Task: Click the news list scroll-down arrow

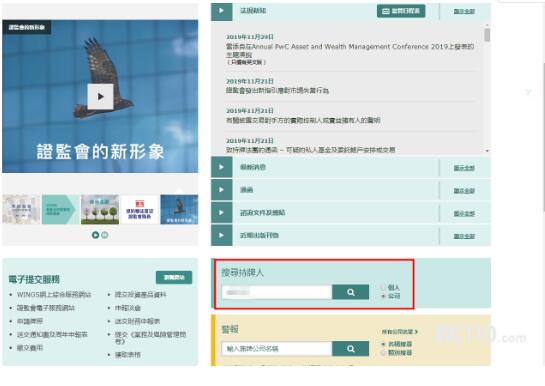Action: [487, 151]
